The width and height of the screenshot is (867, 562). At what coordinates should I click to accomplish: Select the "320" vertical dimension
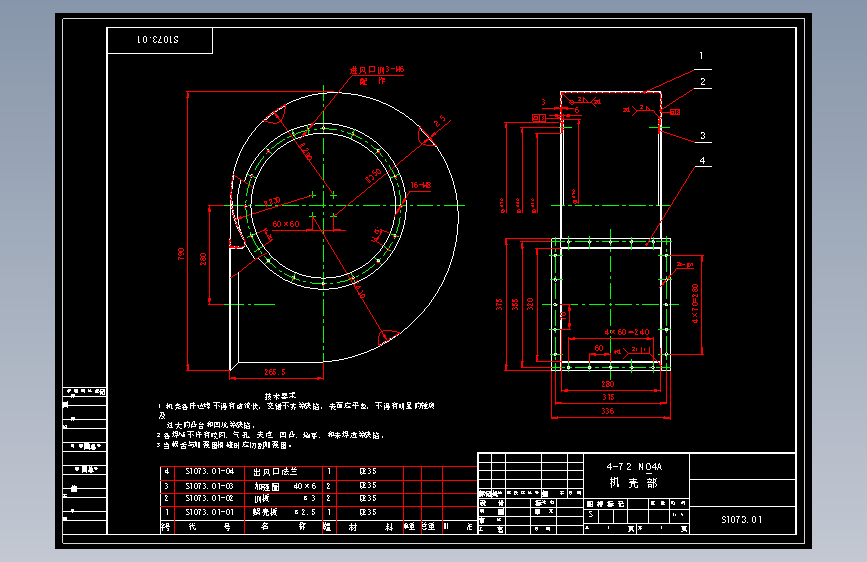530,304
